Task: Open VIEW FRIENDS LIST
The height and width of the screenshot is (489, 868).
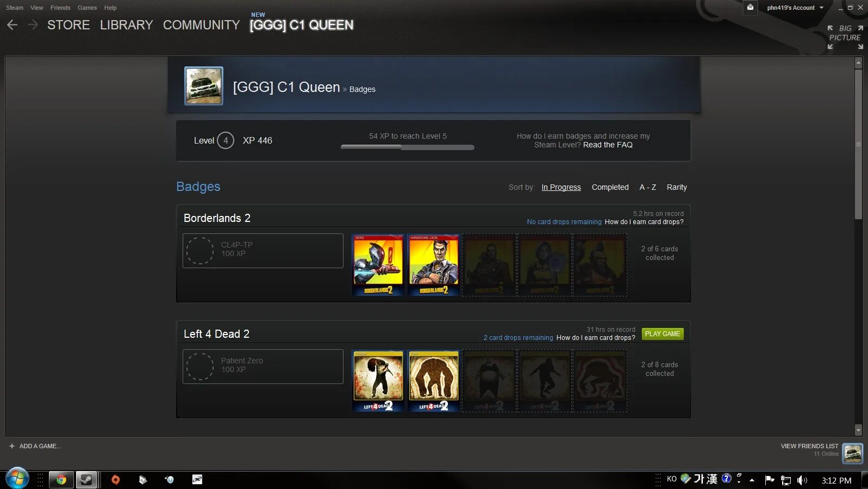Action: click(810, 446)
